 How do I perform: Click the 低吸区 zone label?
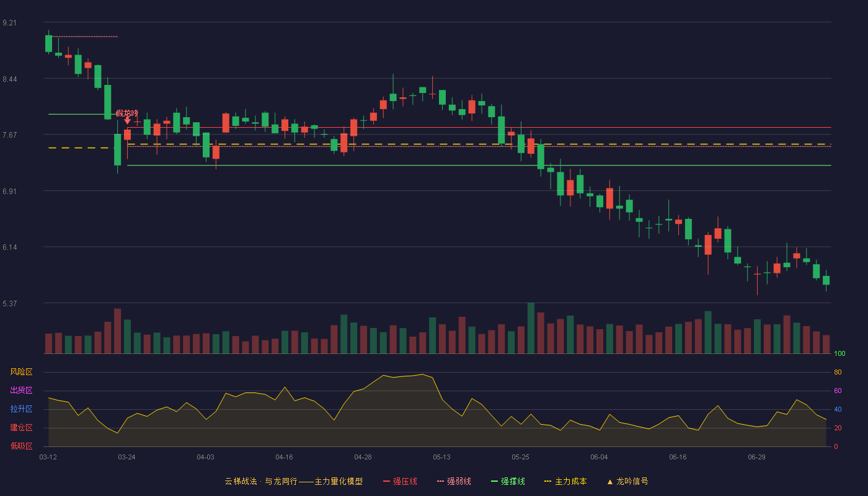(21, 446)
